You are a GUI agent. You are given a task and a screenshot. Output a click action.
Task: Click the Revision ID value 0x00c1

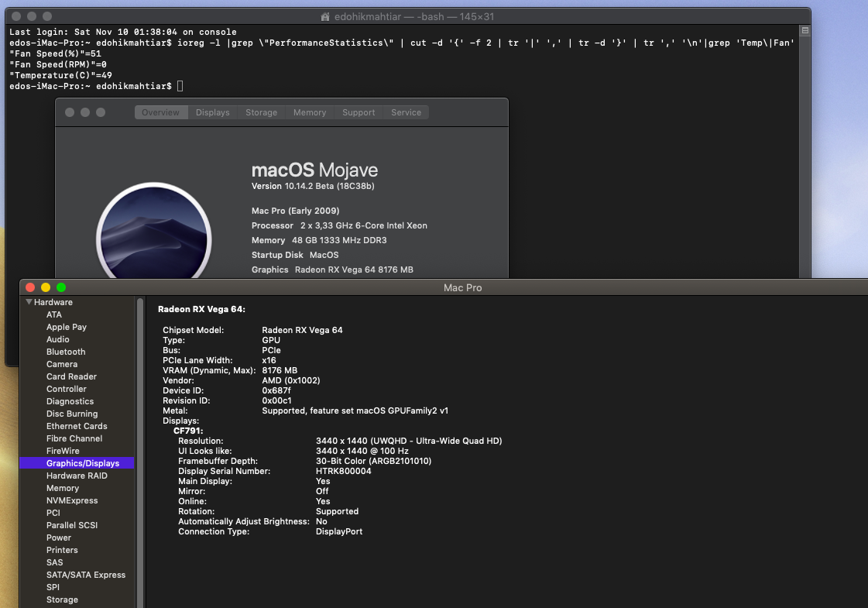tap(276, 400)
